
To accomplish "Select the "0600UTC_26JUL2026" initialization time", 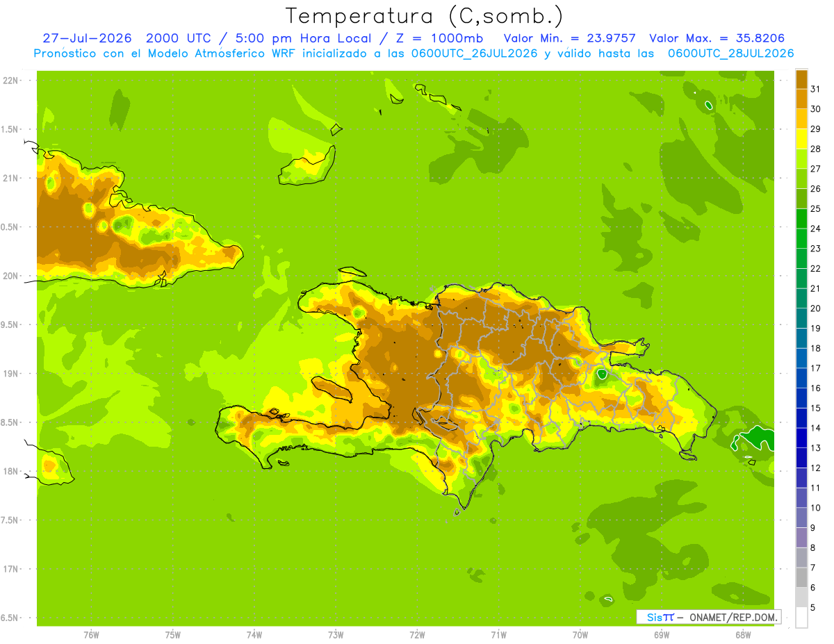I will (x=474, y=53).
